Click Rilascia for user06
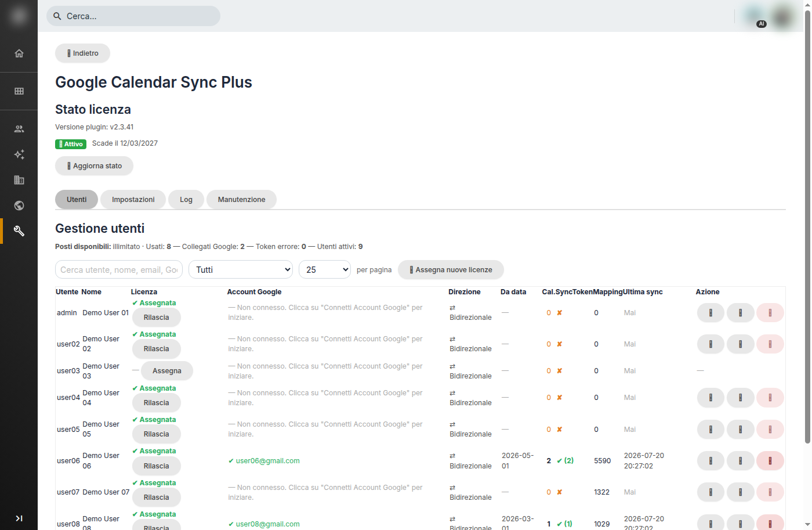Screen dimensions: 812x530 (x=157, y=466)
